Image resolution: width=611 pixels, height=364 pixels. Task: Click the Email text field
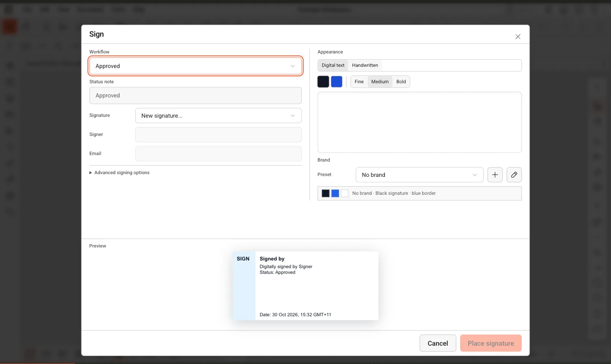(218, 154)
